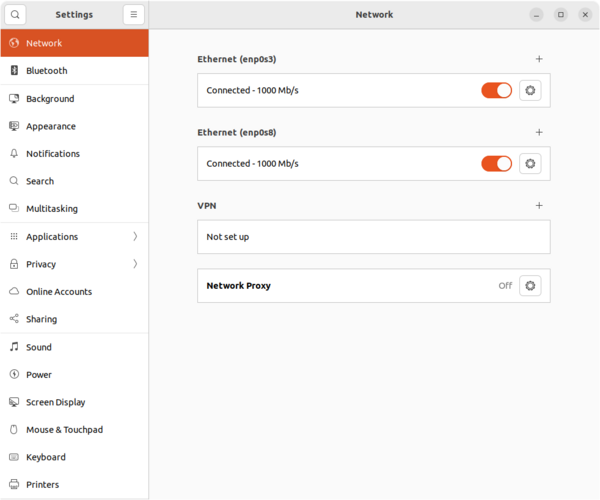Open the hamburger menu button
The height and width of the screenshot is (500, 600).
[x=134, y=15]
